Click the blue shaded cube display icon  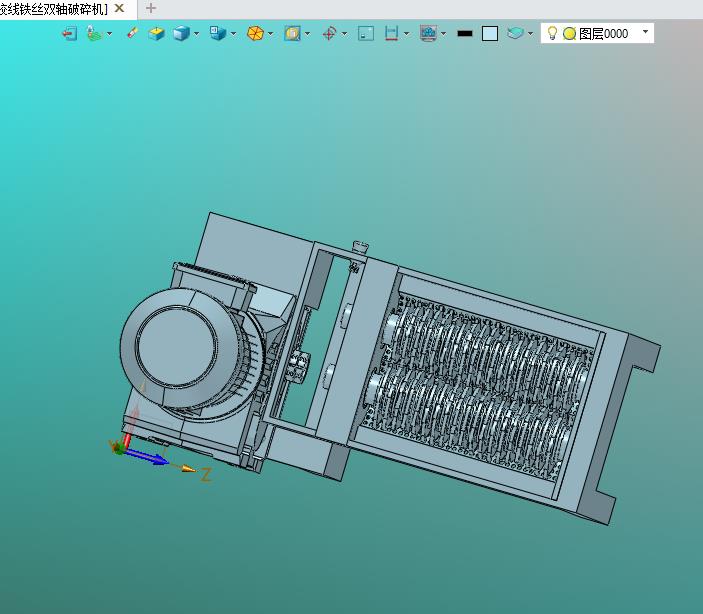181,33
